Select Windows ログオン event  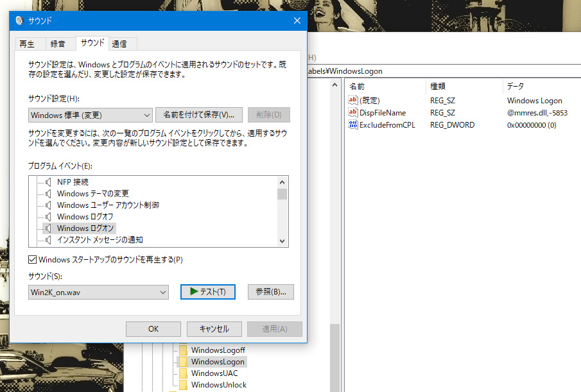click(x=85, y=228)
